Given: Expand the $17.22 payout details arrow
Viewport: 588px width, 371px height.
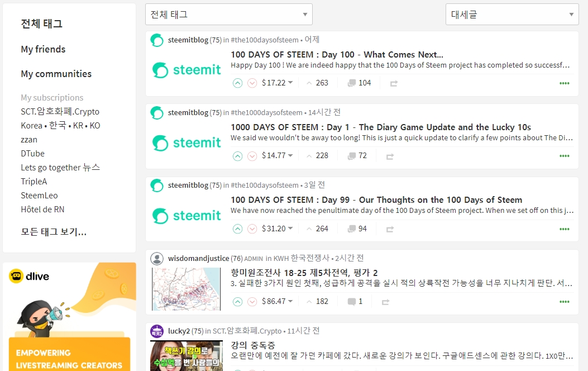Looking at the screenshot, I should [290, 83].
